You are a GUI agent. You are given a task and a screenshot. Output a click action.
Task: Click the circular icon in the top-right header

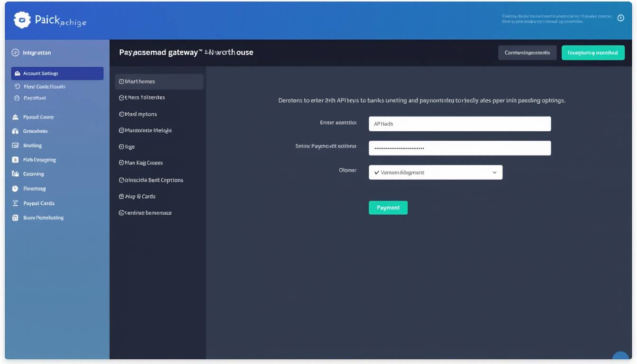tap(621, 18)
